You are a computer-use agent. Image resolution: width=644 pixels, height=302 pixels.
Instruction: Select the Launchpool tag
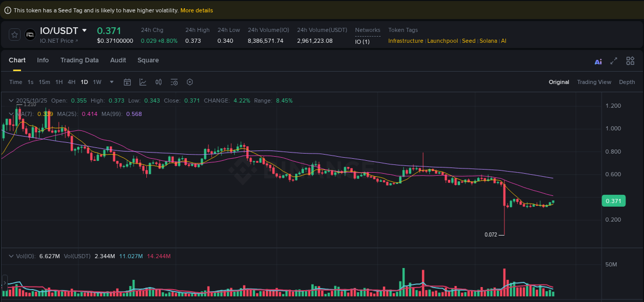coord(442,41)
